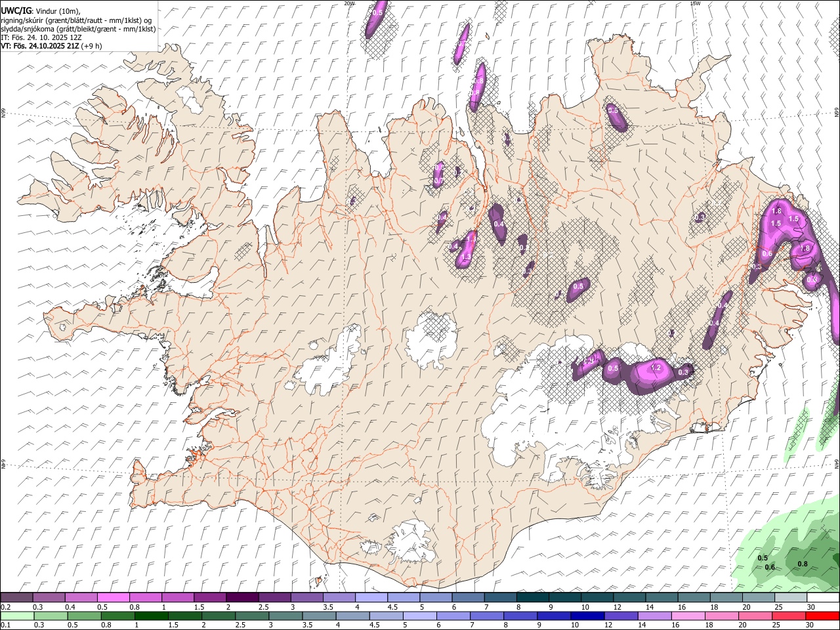Click the '0.1' label under the rain scale
This screenshot has height=630, width=840.
[5, 625]
